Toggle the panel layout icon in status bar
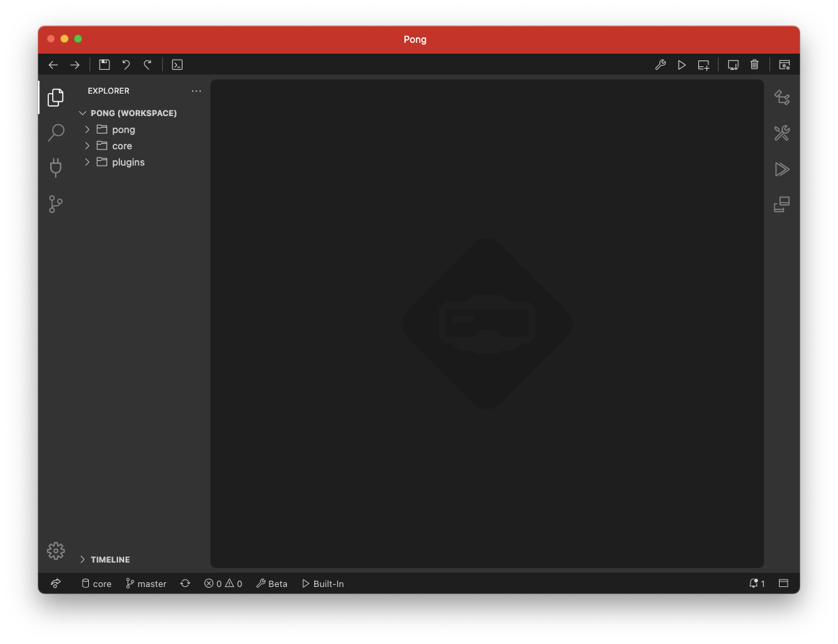Image resolution: width=838 pixels, height=644 pixels. pyautogui.click(x=783, y=584)
